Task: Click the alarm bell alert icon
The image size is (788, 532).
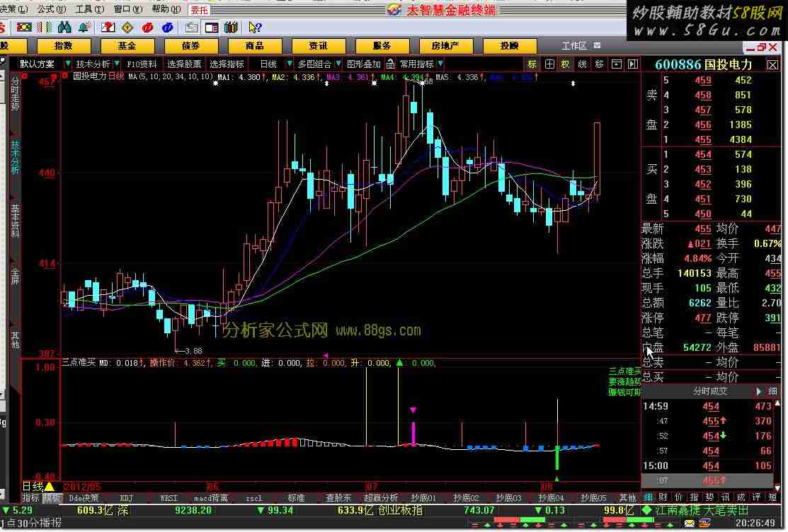Action: [x=84, y=28]
